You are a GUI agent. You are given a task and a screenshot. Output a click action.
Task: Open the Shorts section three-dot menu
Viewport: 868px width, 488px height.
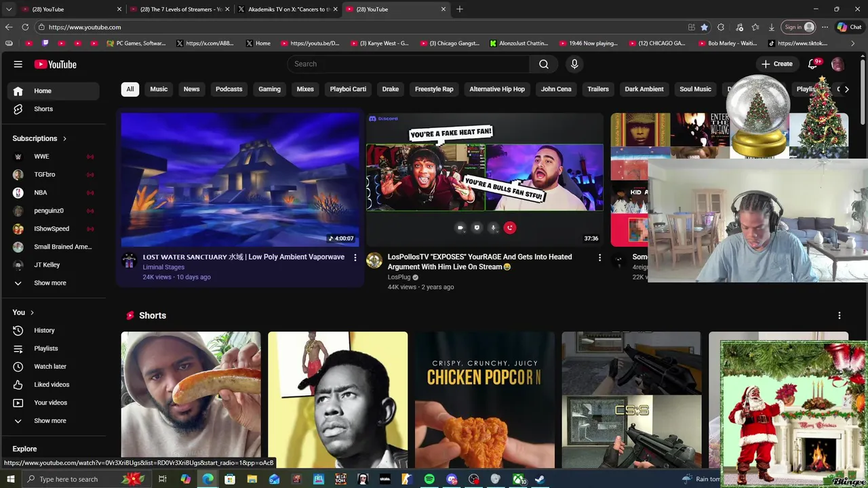pos(840,315)
